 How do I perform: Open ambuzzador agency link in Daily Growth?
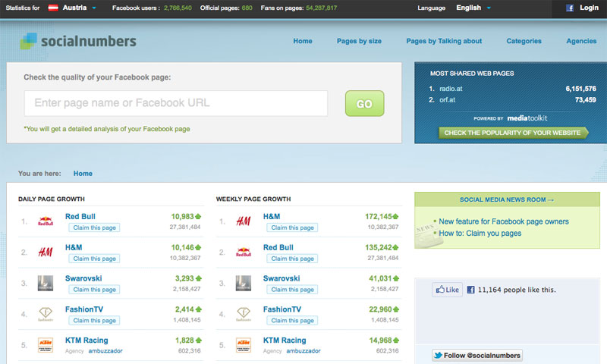105,351
